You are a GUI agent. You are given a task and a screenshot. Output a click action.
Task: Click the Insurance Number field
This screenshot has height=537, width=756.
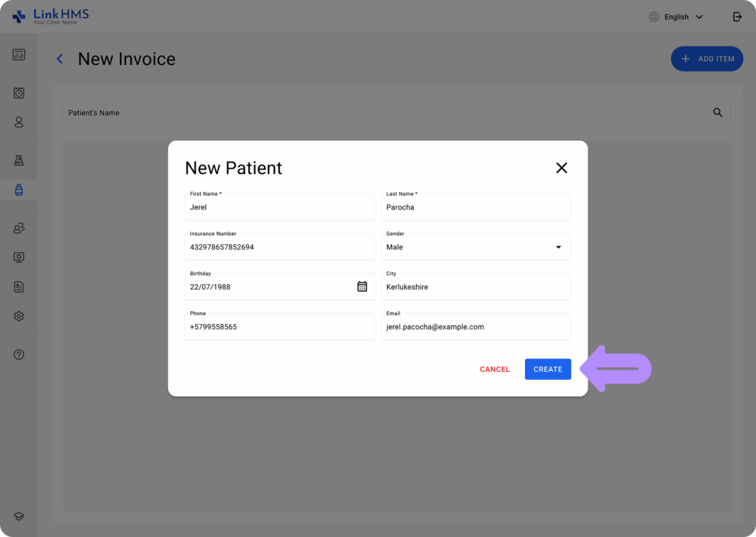[x=280, y=247]
